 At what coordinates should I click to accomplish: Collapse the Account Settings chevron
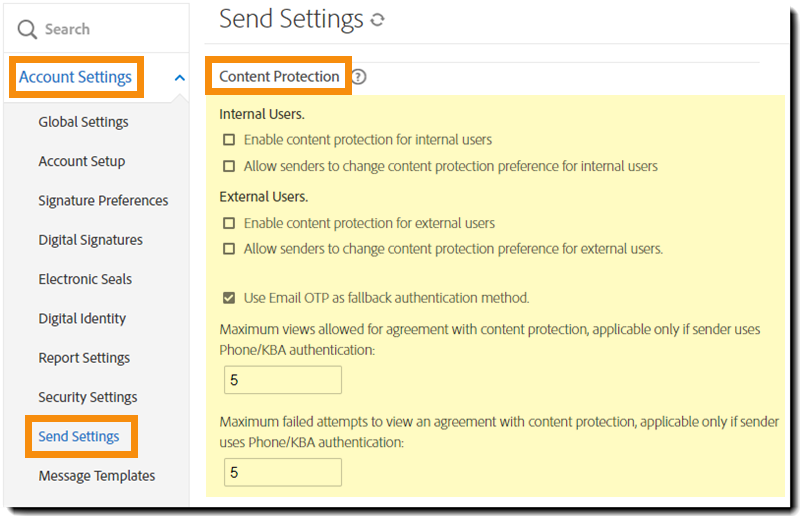(x=179, y=77)
